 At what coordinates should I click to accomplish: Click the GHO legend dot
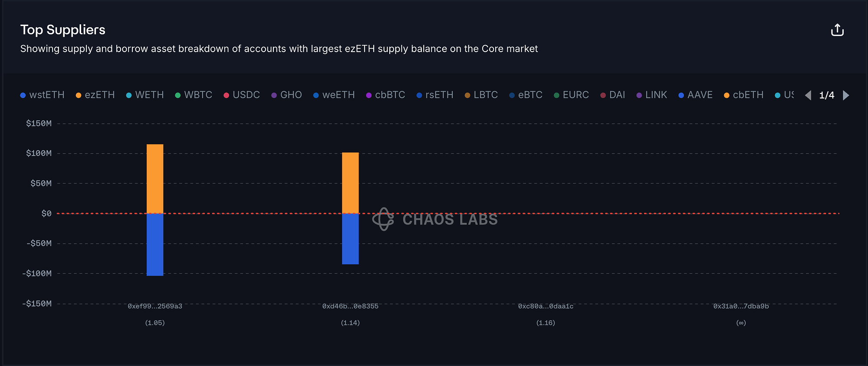[274, 95]
